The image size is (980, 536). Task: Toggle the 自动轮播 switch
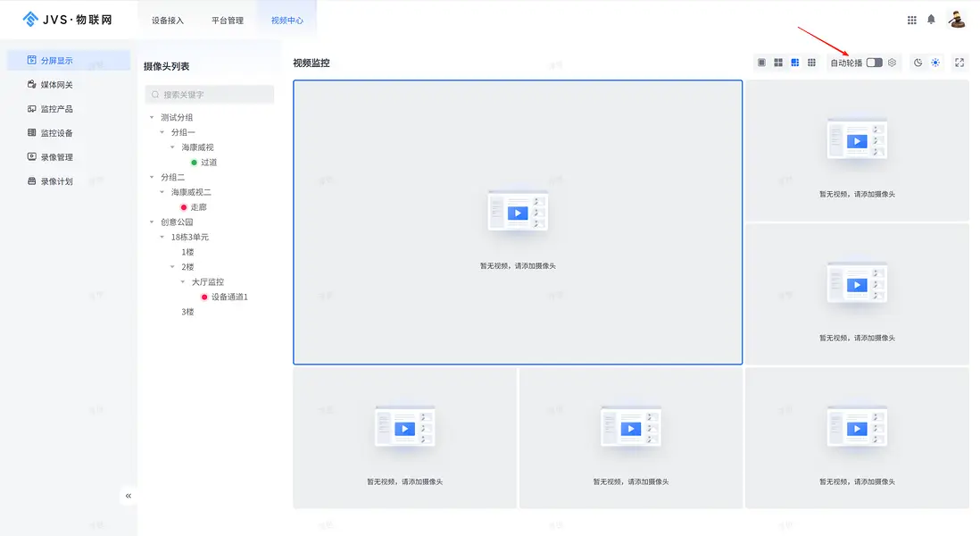[x=875, y=63]
